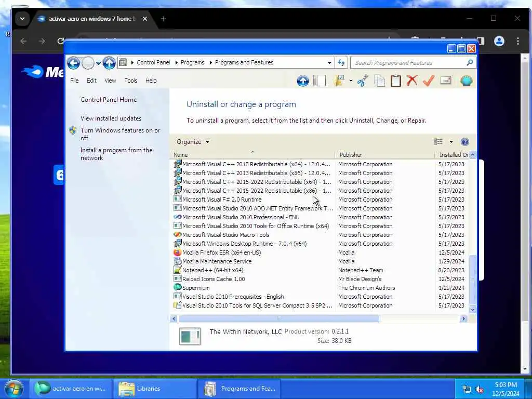Open the Organize dropdown menu
532x399 pixels.
click(193, 142)
